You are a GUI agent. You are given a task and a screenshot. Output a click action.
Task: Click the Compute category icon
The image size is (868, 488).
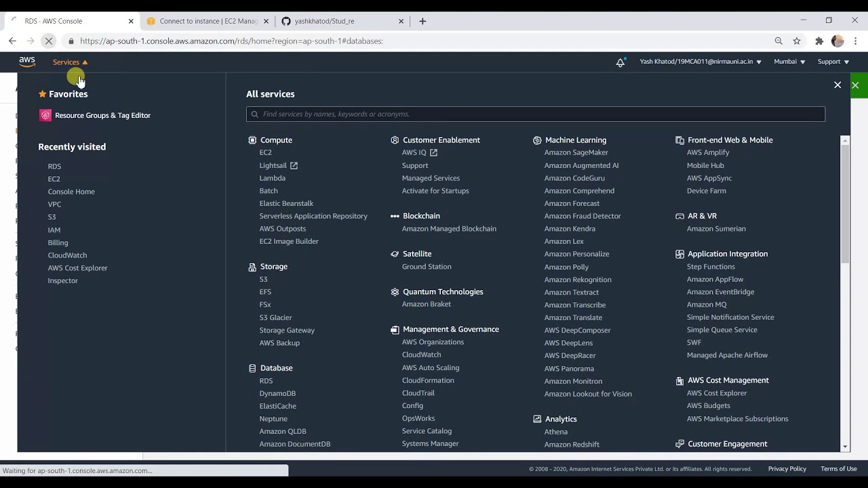[252, 140]
